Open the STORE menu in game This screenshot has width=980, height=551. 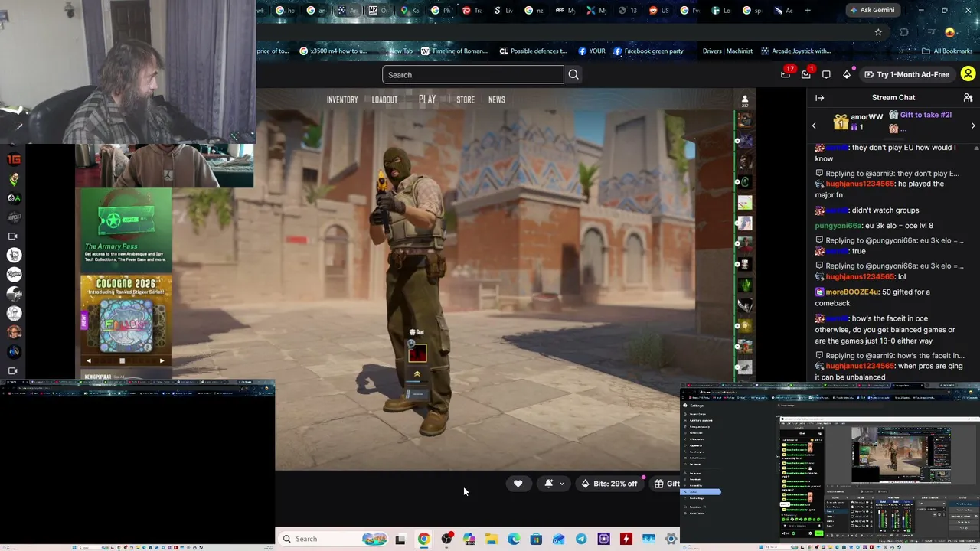click(x=465, y=100)
